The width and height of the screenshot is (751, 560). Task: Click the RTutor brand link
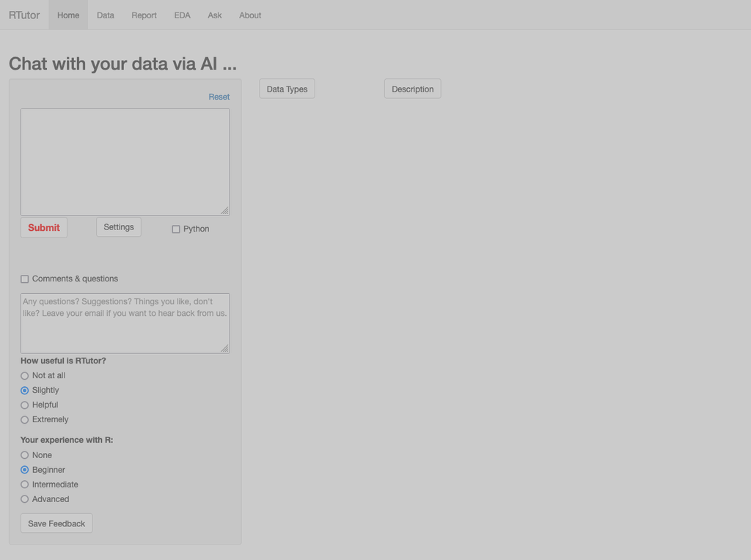coord(24,15)
